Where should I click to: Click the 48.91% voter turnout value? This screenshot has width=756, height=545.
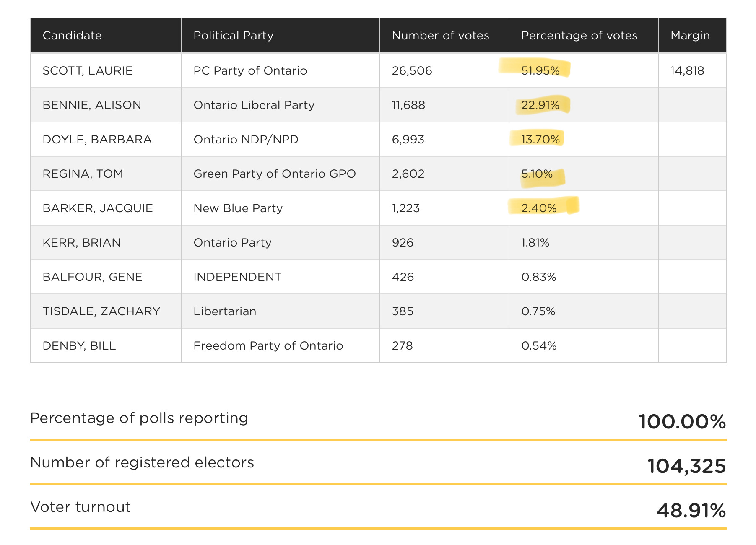click(x=691, y=511)
